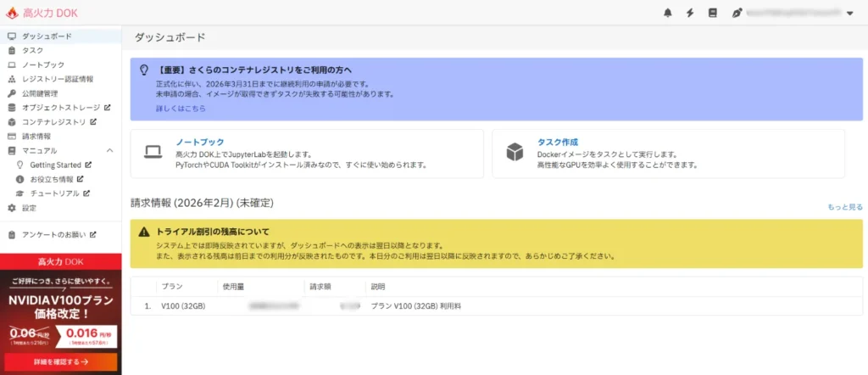Click the もっと見る link
Viewport: 868px width, 375px height.
(845, 207)
